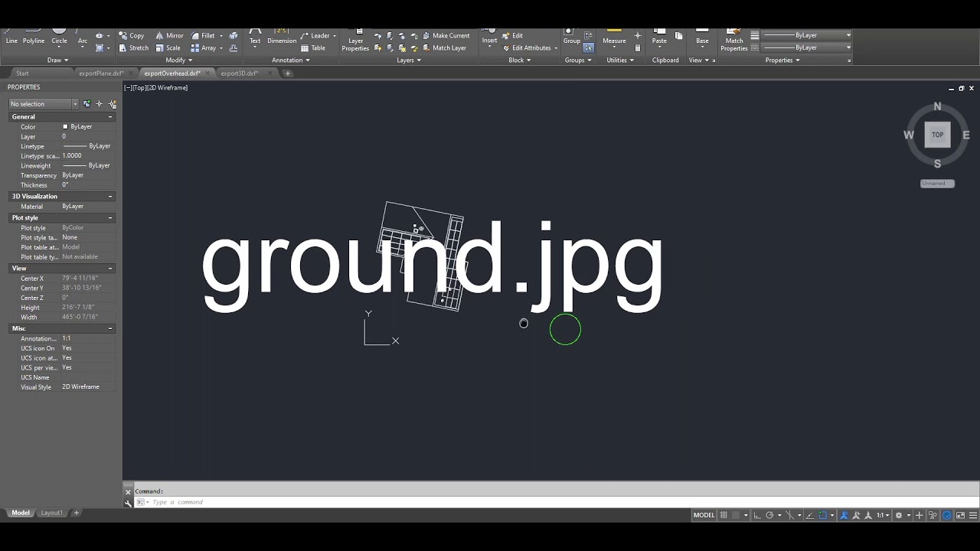
Task: Click Match Layer button
Action: [x=444, y=47]
